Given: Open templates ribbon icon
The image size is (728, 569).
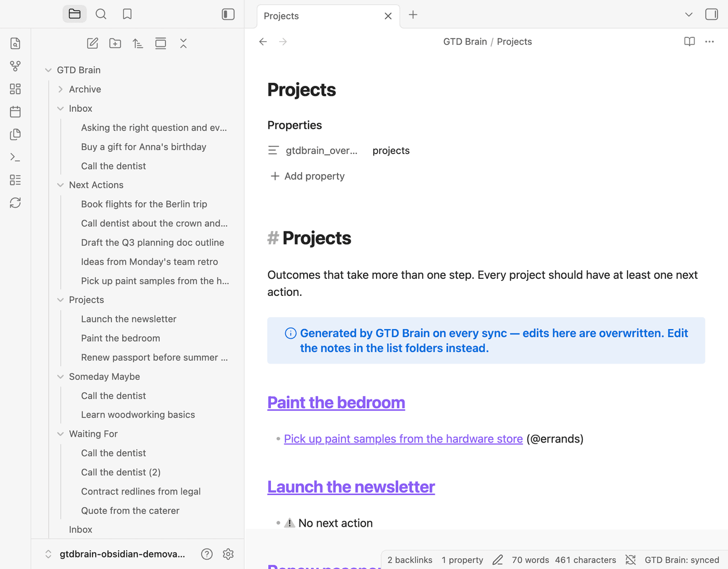Looking at the screenshot, I should tap(16, 134).
